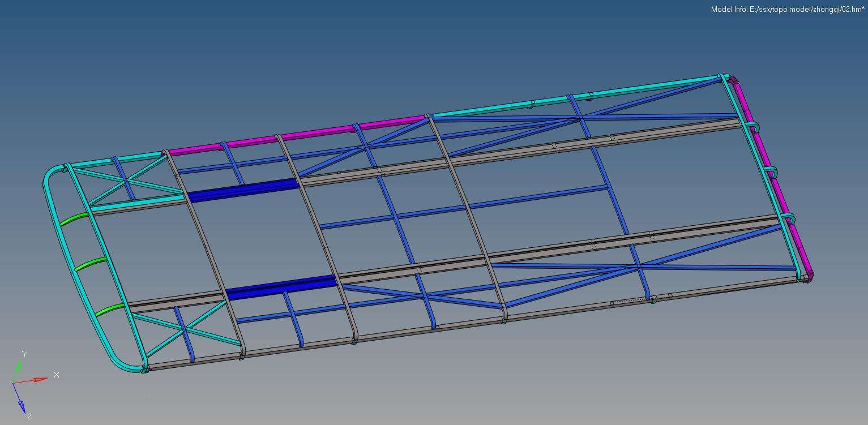868x425 pixels.
Task: Pick the lower dark blue beam segment
Action: 280,287
